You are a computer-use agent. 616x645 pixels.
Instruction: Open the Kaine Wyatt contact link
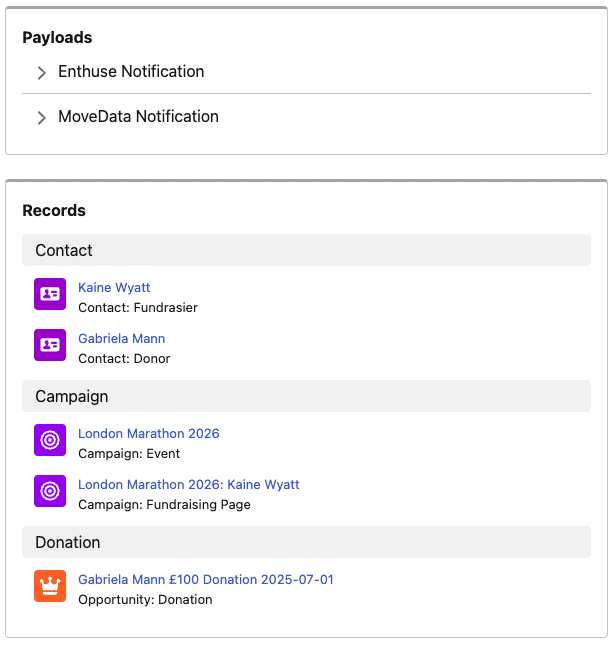[114, 288]
